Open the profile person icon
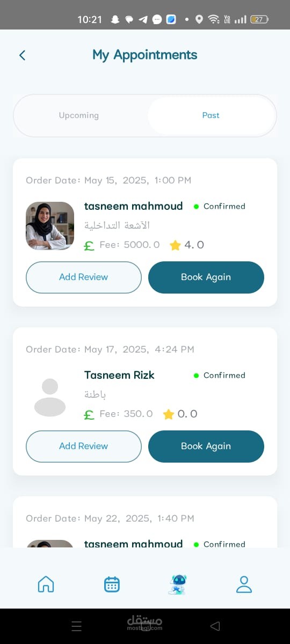This screenshot has height=644, width=290. point(244,584)
